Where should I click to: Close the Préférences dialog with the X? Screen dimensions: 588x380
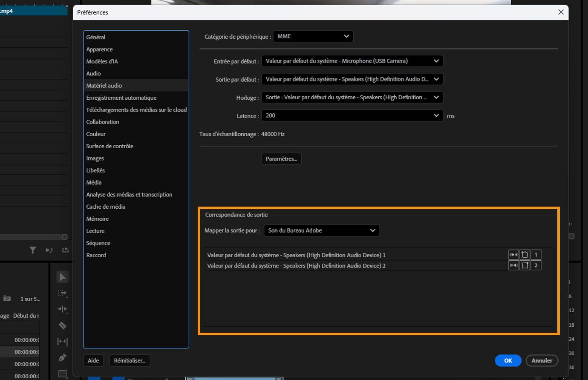tap(561, 12)
